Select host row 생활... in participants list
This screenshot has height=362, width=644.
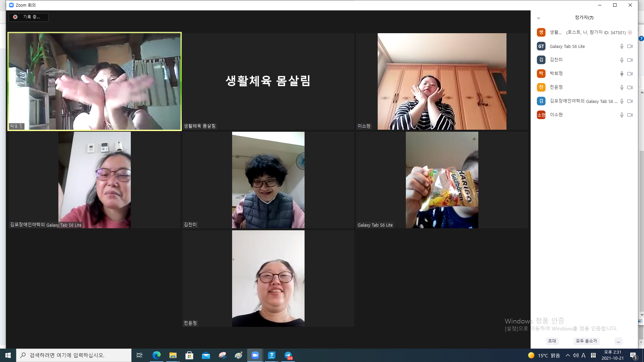(x=584, y=33)
